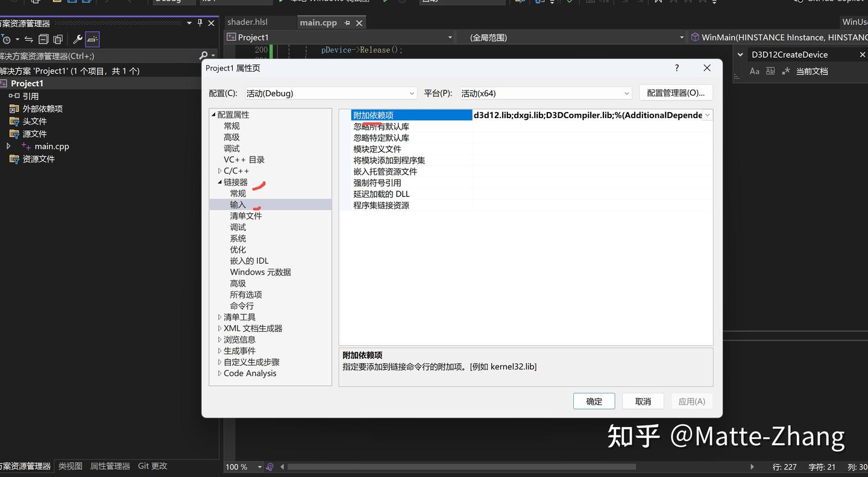Enable match case in the search bar

[x=755, y=71]
